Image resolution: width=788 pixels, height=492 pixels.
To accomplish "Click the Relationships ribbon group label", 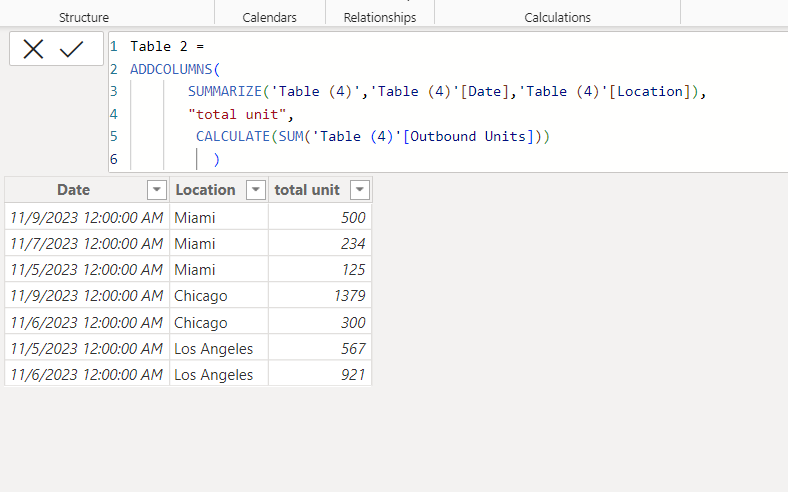I will (x=380, y=18).
